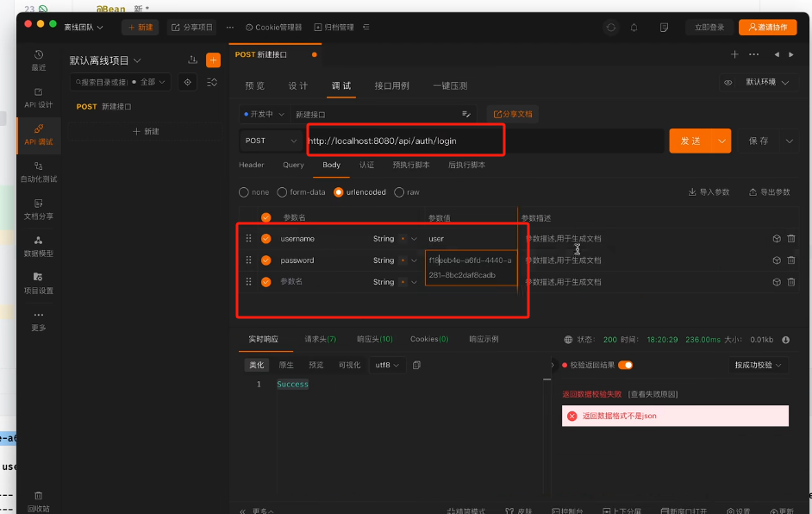Open the 响应头(10) tab
This screenshot has height=514, width=812.
374,340
